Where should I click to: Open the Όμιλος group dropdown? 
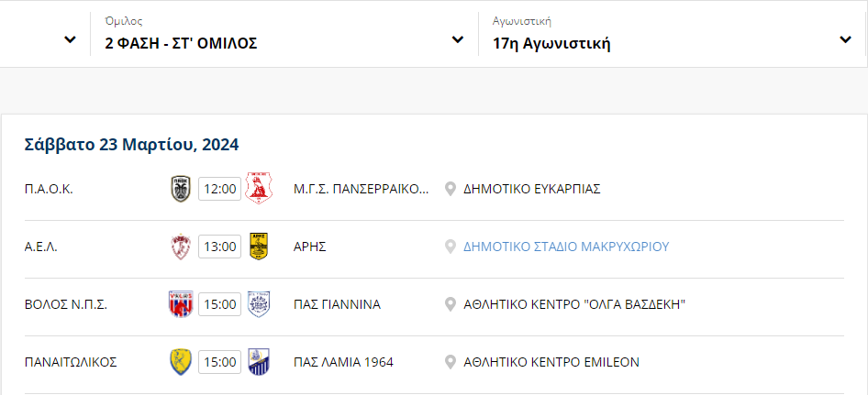[284, 34]
